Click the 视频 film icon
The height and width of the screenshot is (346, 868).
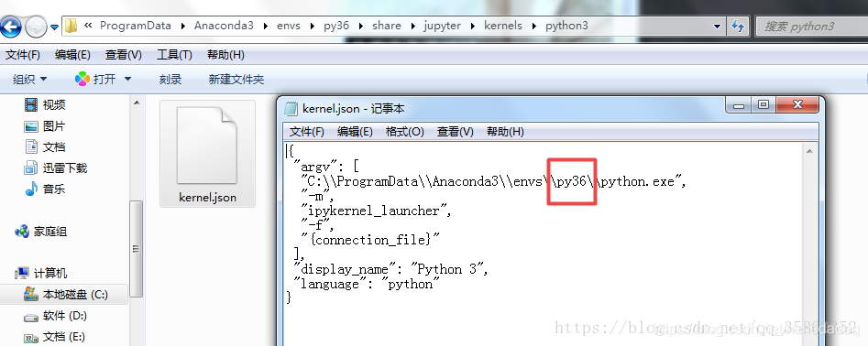coord(31,104)
